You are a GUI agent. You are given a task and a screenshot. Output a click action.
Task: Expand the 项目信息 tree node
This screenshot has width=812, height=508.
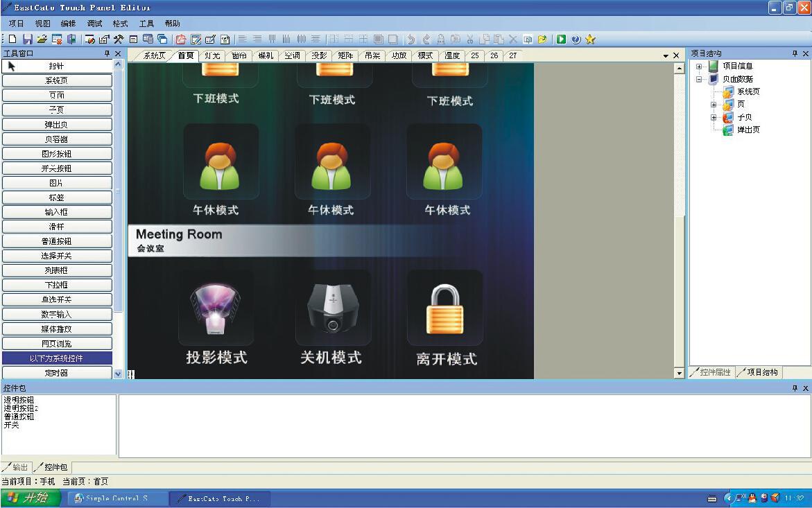tap(700, 66)
